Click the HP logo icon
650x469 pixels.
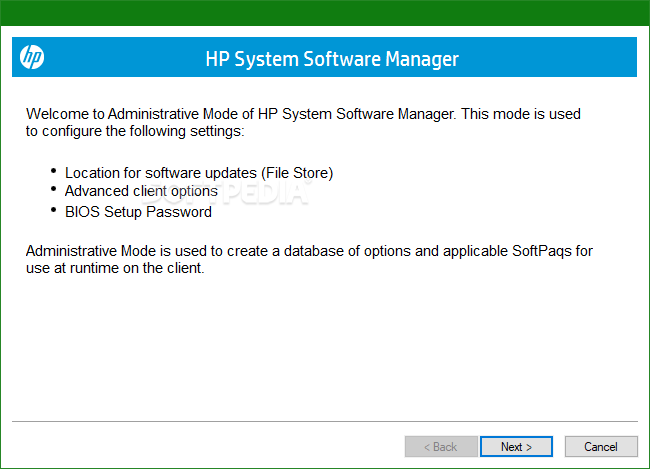(32, 57)
